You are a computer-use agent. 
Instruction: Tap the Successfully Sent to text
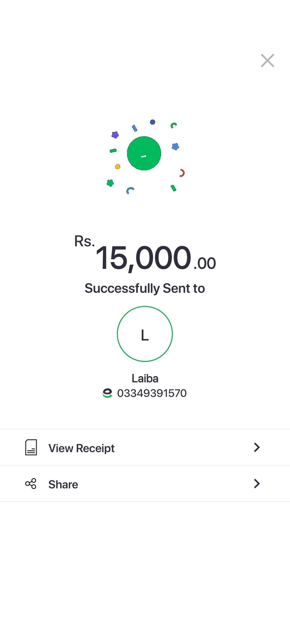(x=145, y=288)
